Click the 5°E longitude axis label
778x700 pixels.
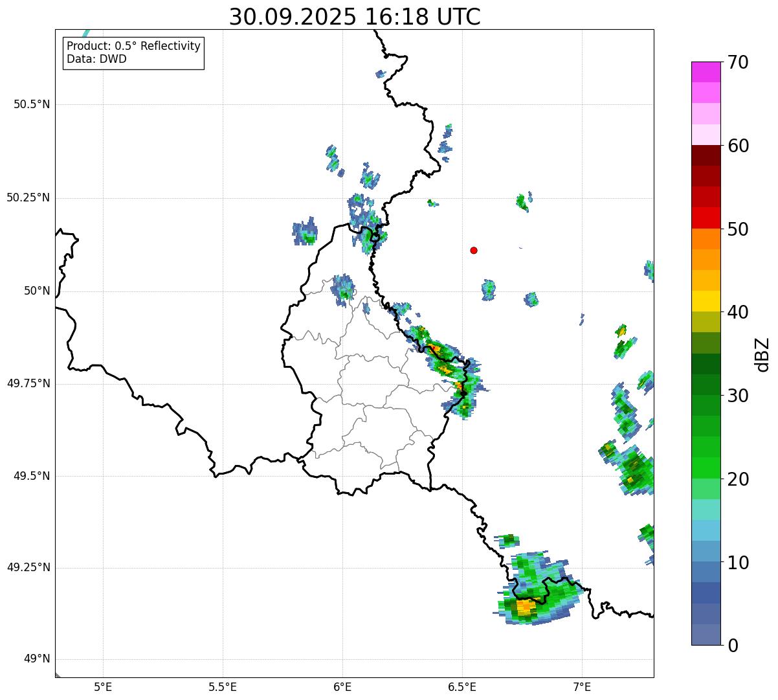click(x=103, y=686)
